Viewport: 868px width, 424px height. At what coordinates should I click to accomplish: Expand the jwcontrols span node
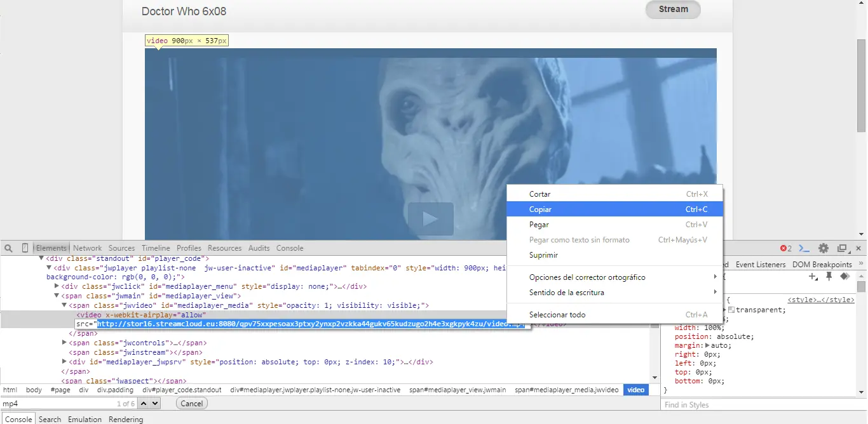[64, 343]
